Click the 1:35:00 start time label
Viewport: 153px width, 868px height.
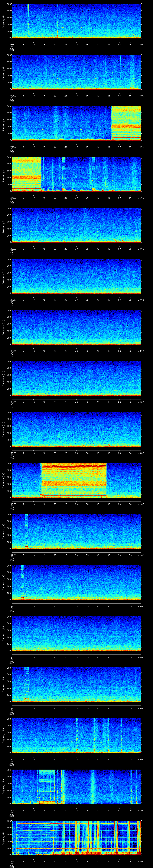pos(12,249)
